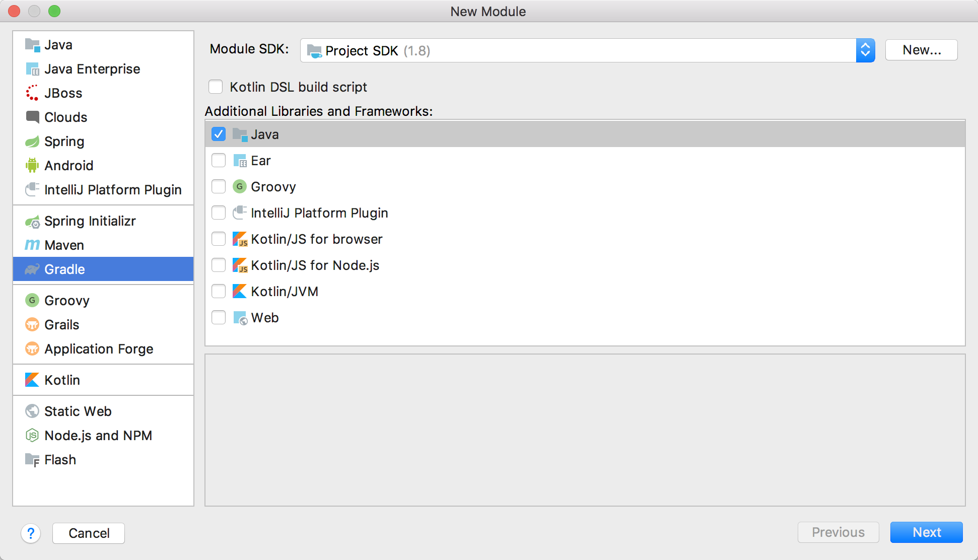Click the Kotlin logo icon in the sidebar
This screenshot has width=978, height=560.
pyautogui.click(x=32, y=380)
